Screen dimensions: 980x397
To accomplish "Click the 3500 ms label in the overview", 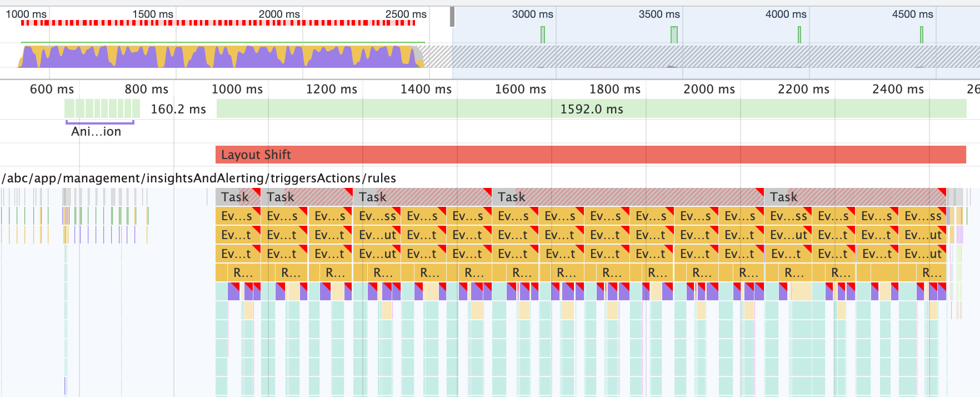I will tap(659, 14).
